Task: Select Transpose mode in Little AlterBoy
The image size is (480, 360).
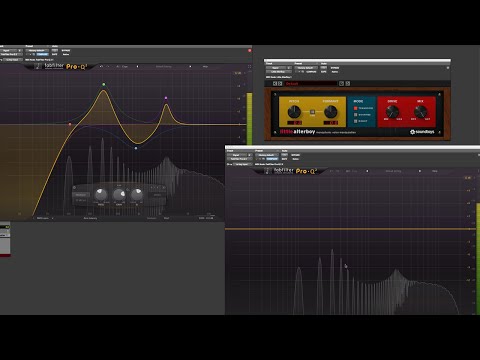Action: coord(355,108)
